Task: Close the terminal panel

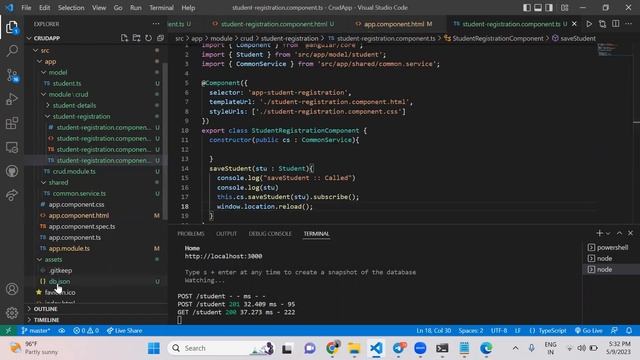Action: 630,233
